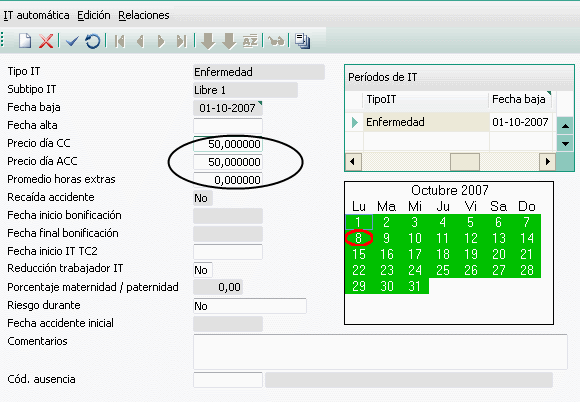Open the Edición menu
The image size is (580, 402).
point(94,15)
